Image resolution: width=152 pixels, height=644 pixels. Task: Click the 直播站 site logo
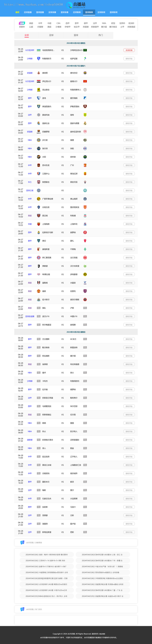[76, 5]
